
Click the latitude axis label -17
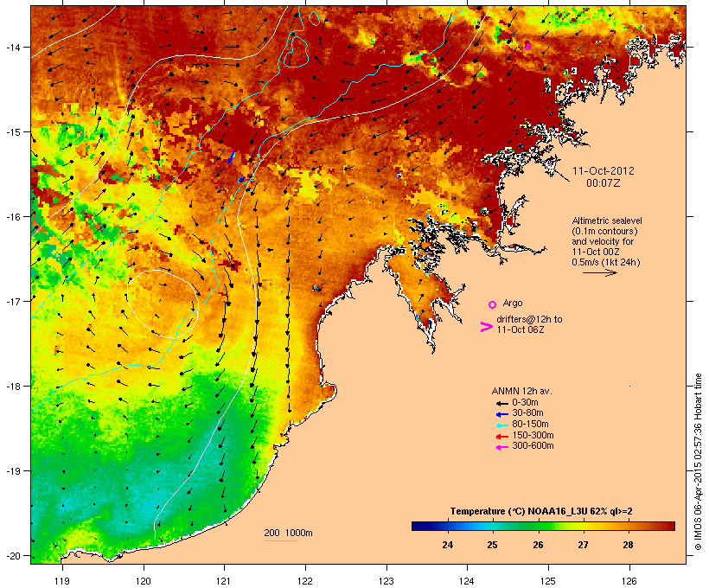[x=12, y=301]
